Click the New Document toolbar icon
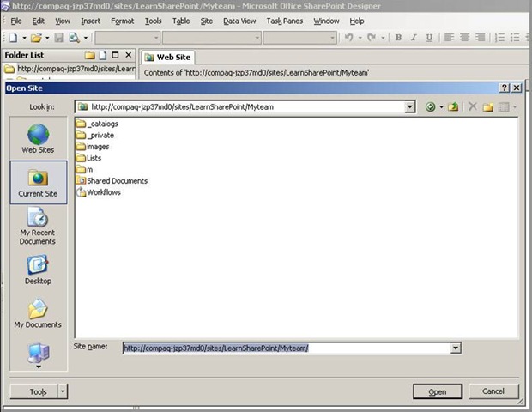 coord(14,37)
